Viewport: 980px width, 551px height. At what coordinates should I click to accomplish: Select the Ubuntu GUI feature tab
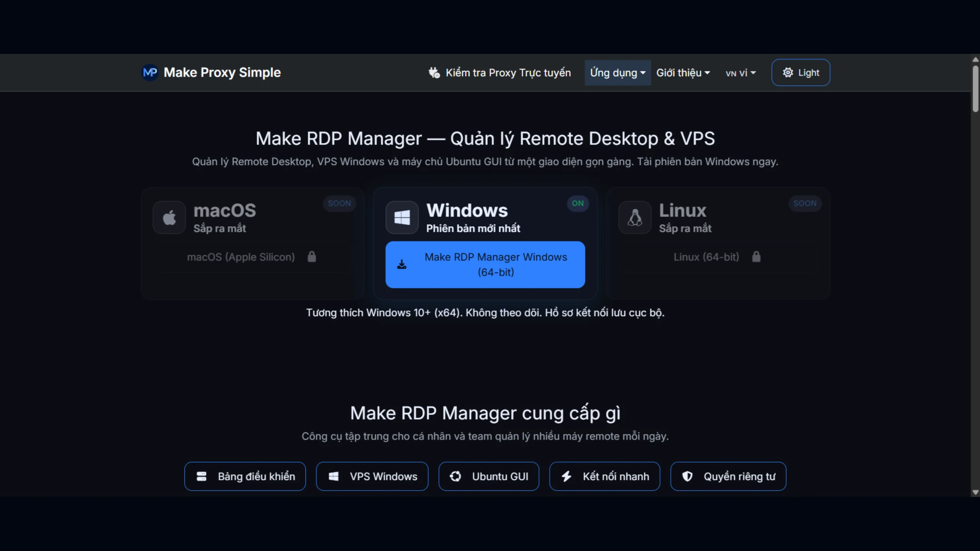point(489,476)
